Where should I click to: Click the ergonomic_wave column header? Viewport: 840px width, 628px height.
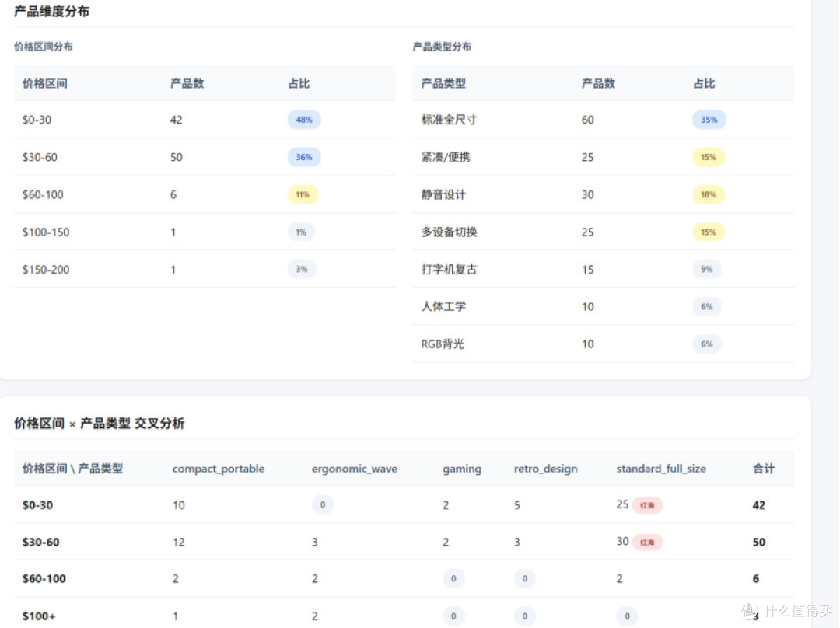(355, 469)
